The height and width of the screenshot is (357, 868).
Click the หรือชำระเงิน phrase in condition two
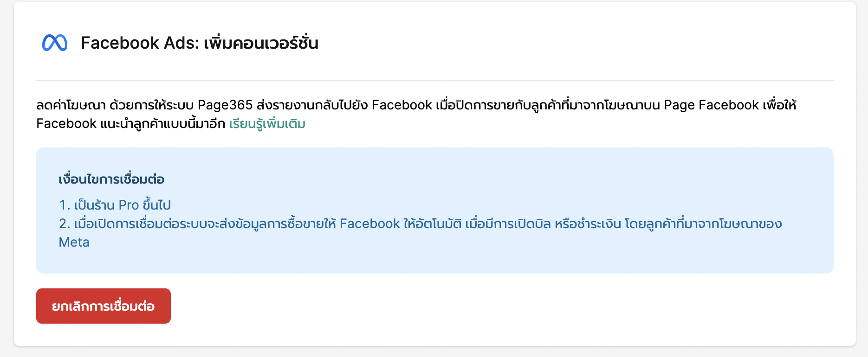[588, 224]
